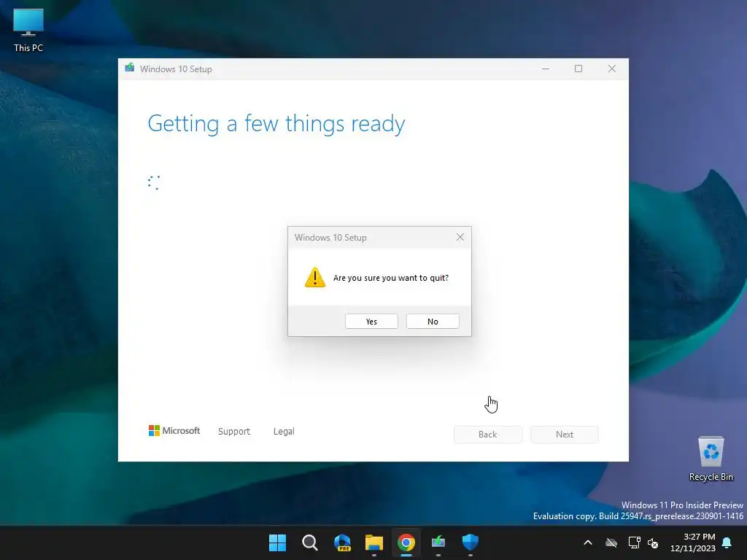The height and width of the screenshot is (560, 747).
Task: Open the Windows Start menu
Action: (x=277, y=542)
